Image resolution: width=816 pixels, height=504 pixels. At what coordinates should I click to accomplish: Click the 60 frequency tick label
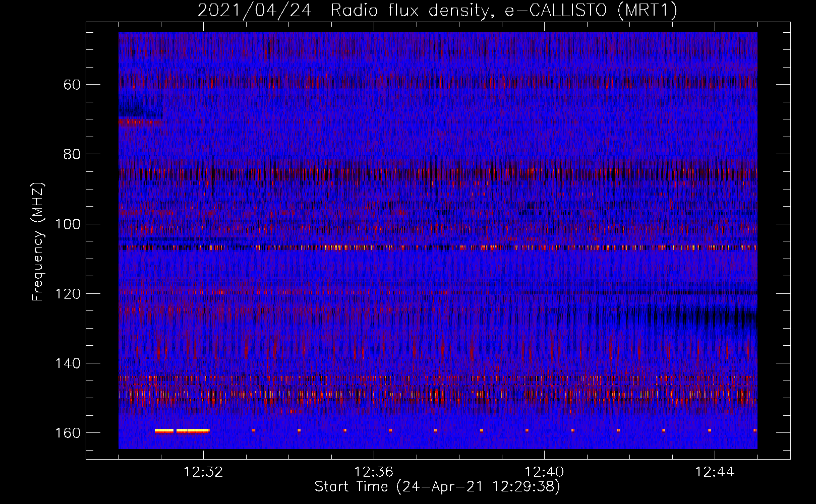click(72, 84)
